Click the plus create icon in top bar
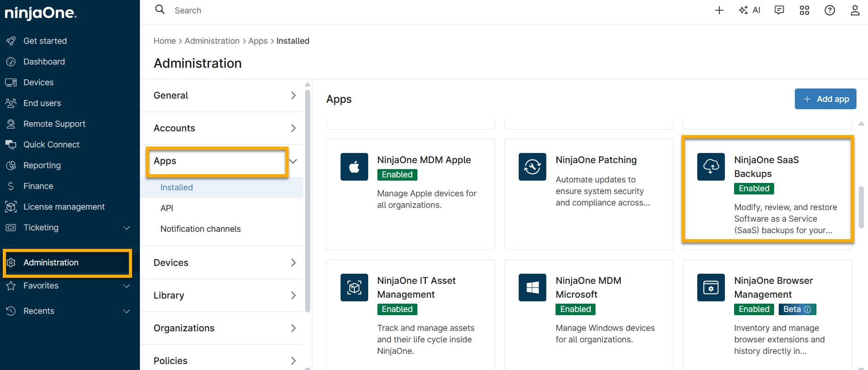 719,10
